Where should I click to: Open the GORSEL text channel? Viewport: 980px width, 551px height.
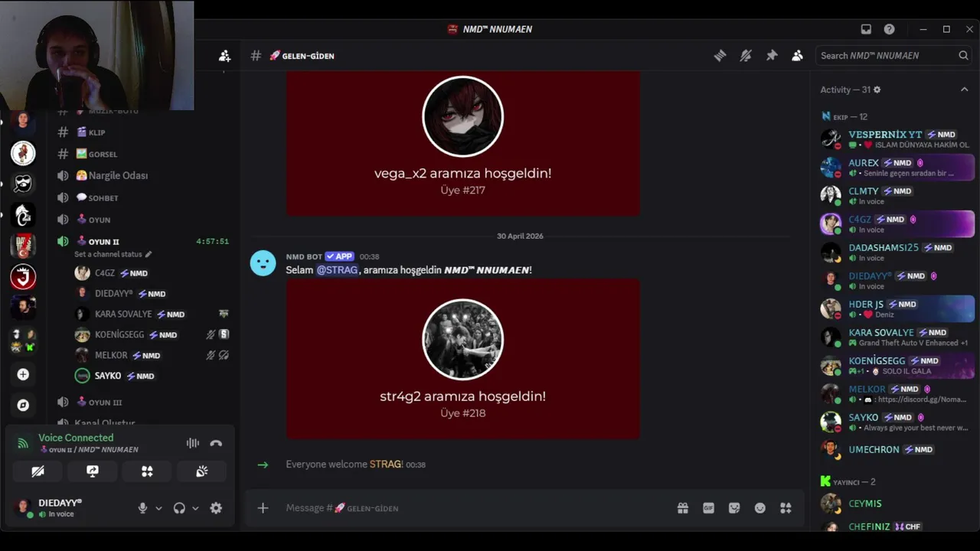pyautogui.click(x=142, y=154)
